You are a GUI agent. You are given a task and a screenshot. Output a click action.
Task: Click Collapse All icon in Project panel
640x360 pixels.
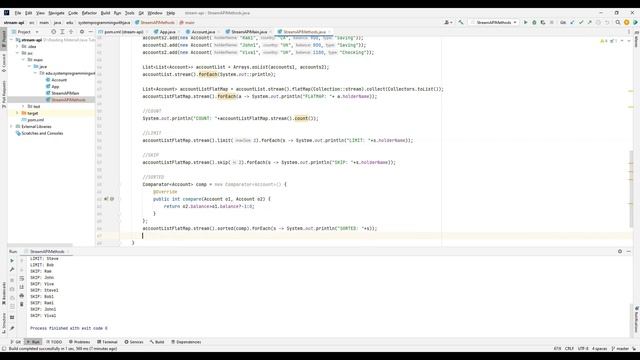pyautogui.click(x=71, y=31)
